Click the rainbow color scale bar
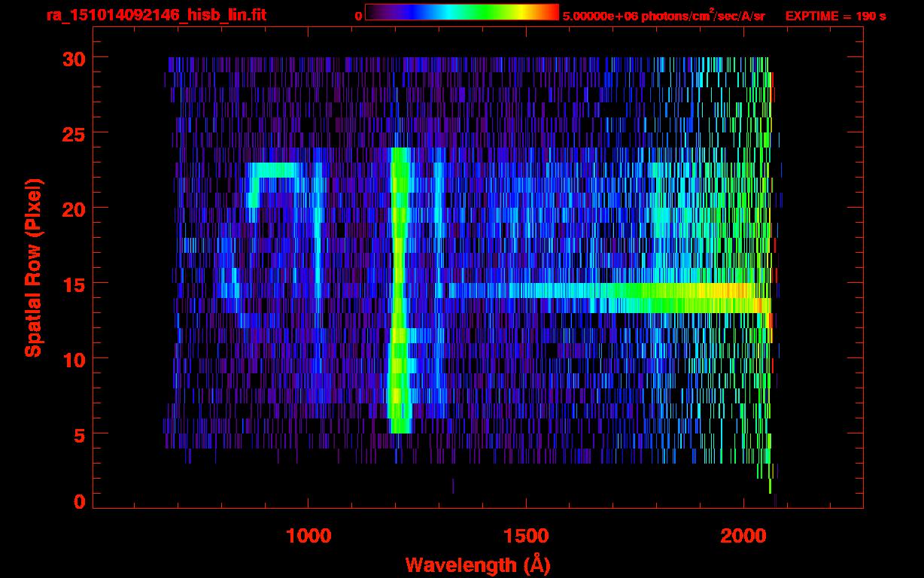This screenshot has height=578, width=924. pos(462,12)
